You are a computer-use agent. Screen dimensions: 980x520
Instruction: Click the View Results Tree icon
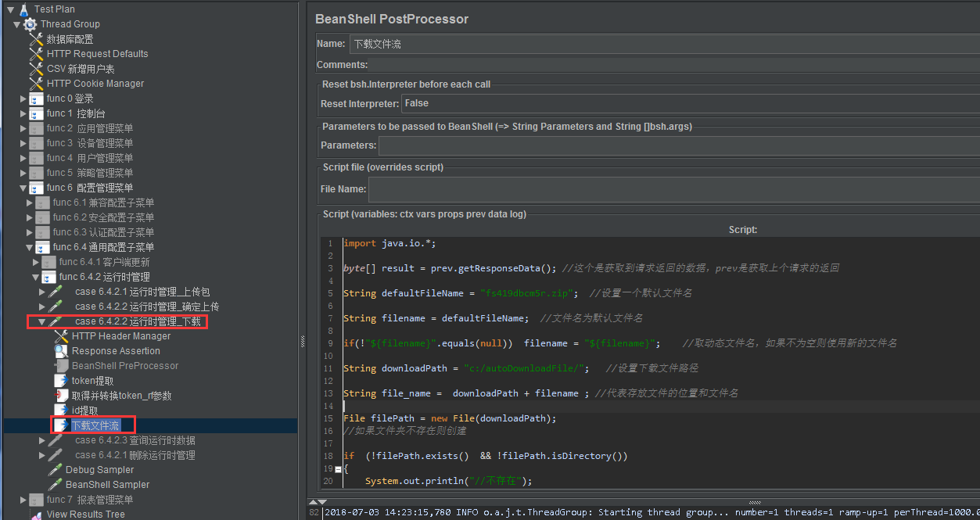coord(36,515)
